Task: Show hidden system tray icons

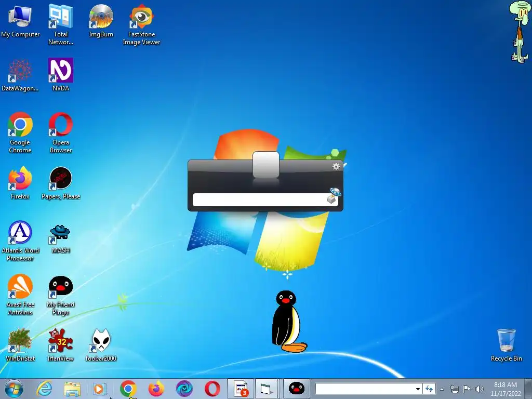Action: tap(442, 389)
